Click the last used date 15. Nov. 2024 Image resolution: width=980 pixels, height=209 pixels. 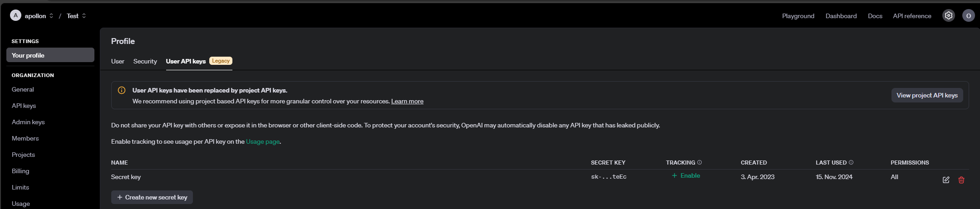[x=834, y=177]
